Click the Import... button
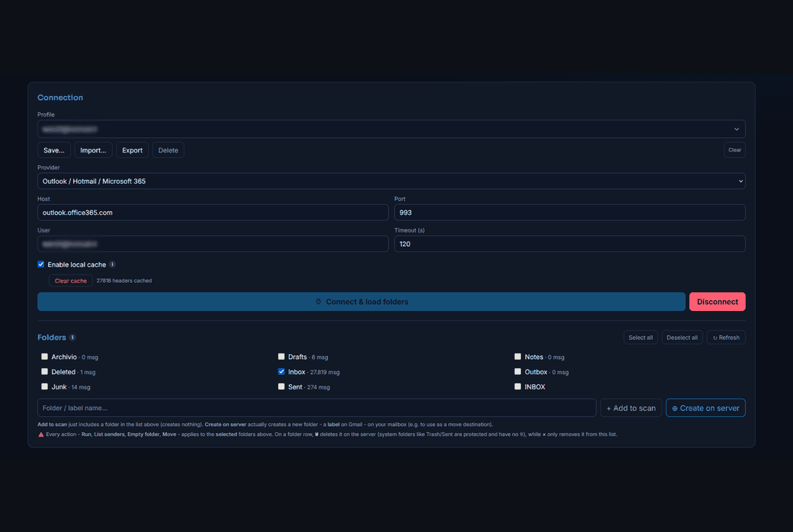This screenshot has height=532, width=793. [93, 150]
